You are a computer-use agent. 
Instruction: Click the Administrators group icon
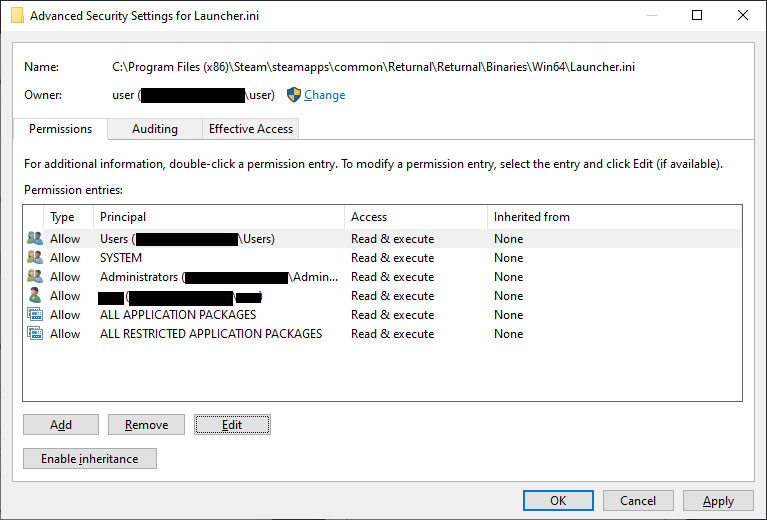pyautogui.click(x=35, y=277)
